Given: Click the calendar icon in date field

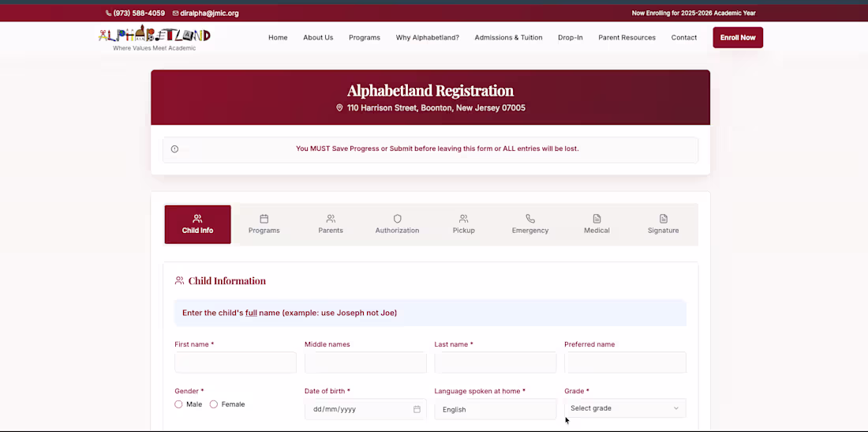Looking at the screenshot, I should coord(417,409).
